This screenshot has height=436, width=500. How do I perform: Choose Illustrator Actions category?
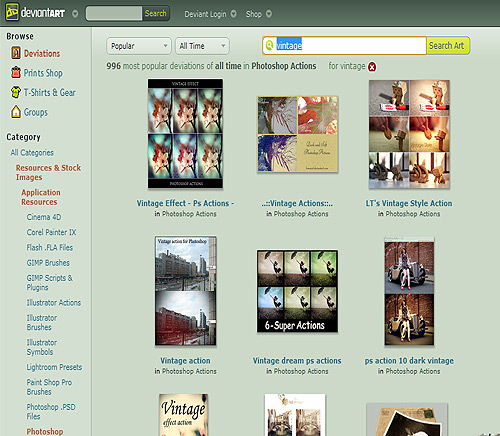[x=54, y=303]
